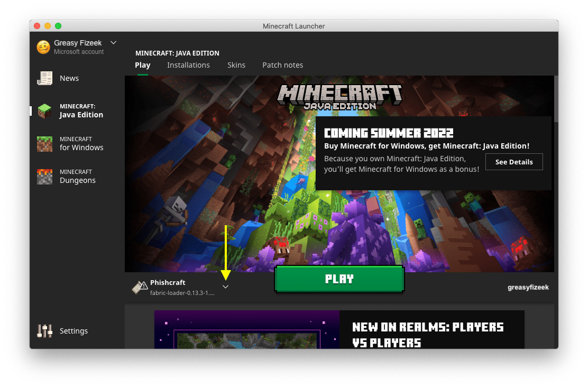The image size is (588, 388).
Task: Open the Skins tab
Action: [x=236, y=65]
